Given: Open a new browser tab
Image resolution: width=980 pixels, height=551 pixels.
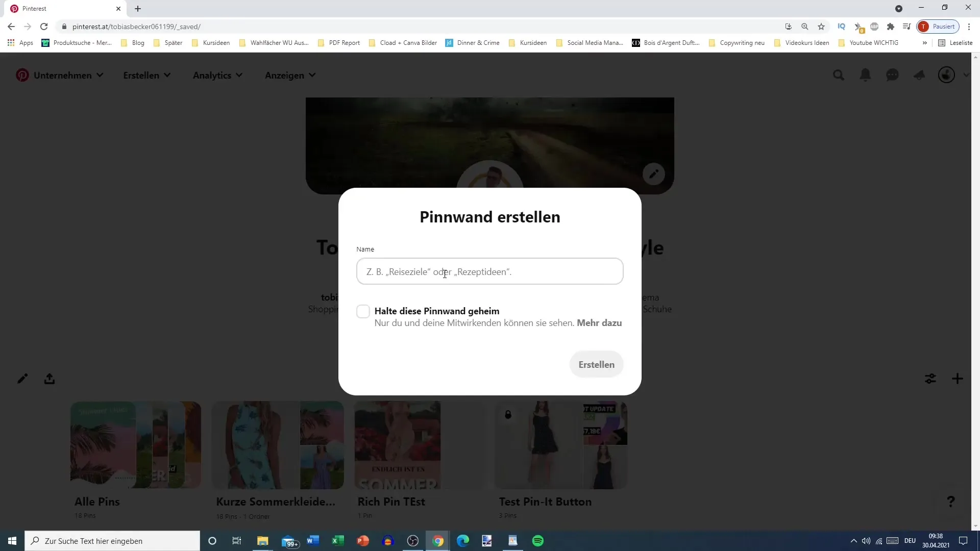Looking at the screenshot, I should (x=138, y=9).
